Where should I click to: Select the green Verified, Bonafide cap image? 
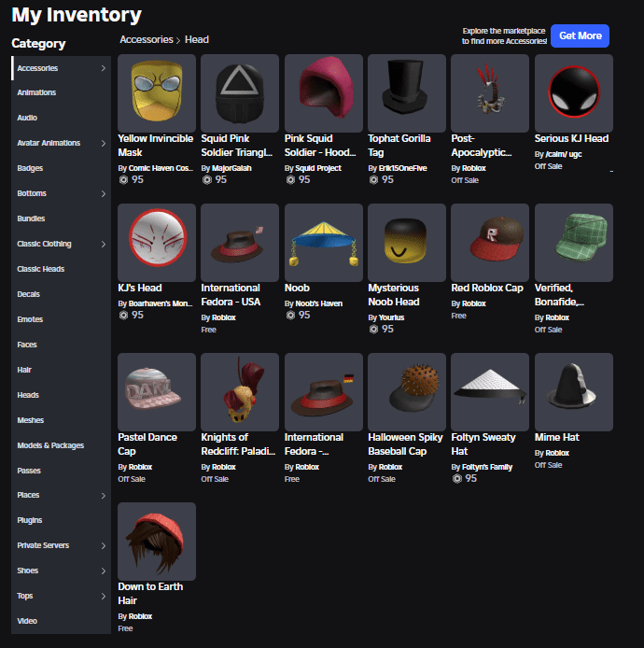tap(574, 243)
